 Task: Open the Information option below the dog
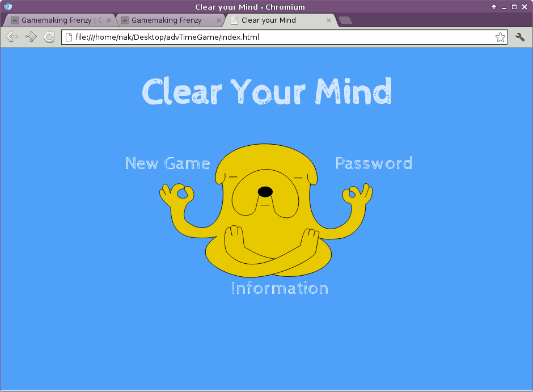[280, 288]
